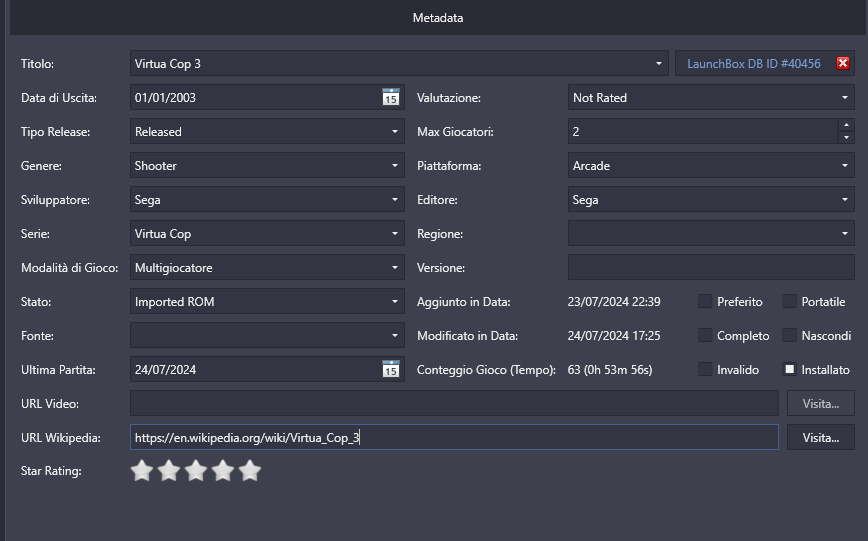Tick the Preferito checkbox

pyautogui.click(x=705, y=301)
